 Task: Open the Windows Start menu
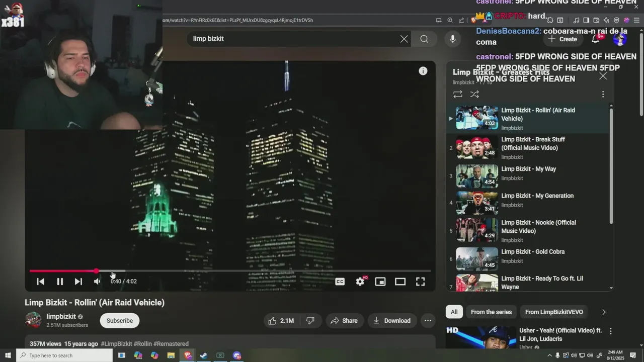point(8,355)
